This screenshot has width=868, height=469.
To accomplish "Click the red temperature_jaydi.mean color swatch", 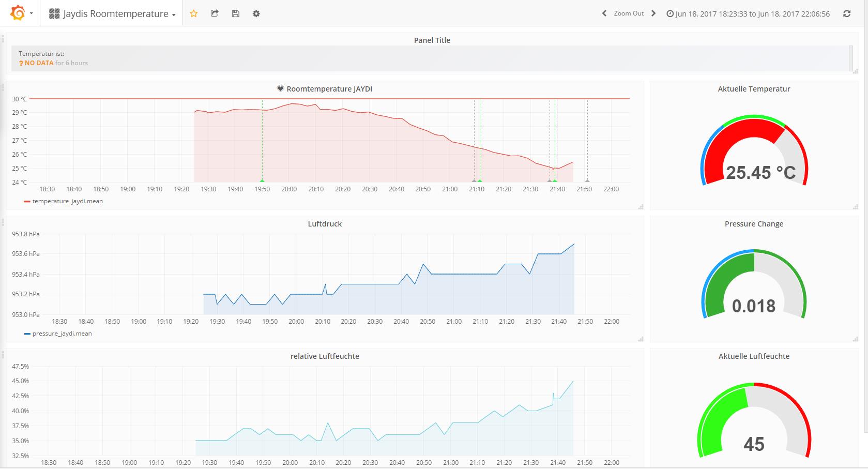I will [x=27, y=202].
